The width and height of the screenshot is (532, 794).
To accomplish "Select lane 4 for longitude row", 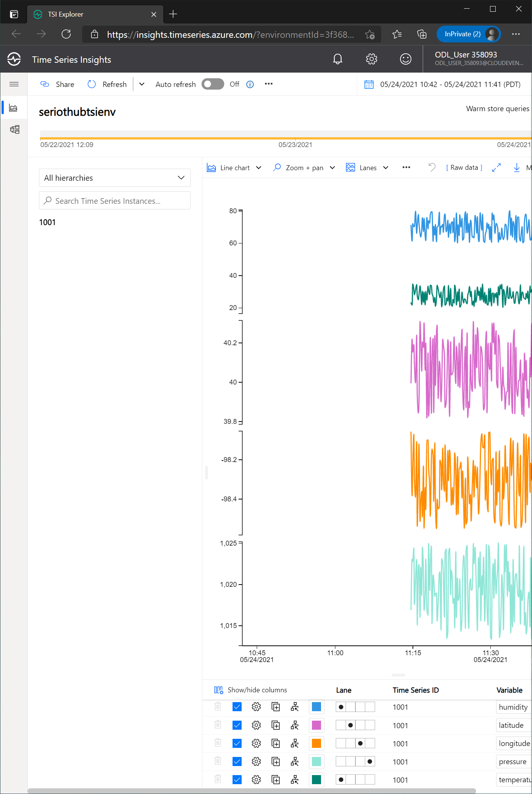I will (370, 743).
